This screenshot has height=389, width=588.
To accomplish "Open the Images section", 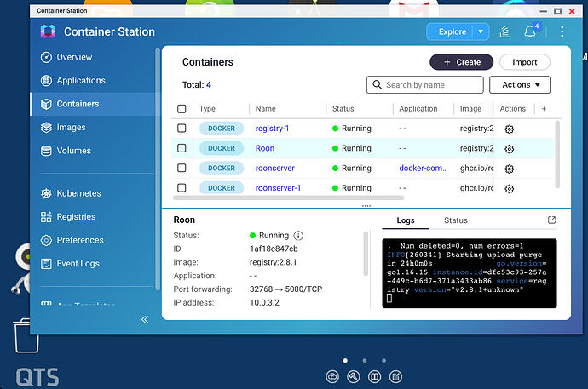I will coord(63,128).
